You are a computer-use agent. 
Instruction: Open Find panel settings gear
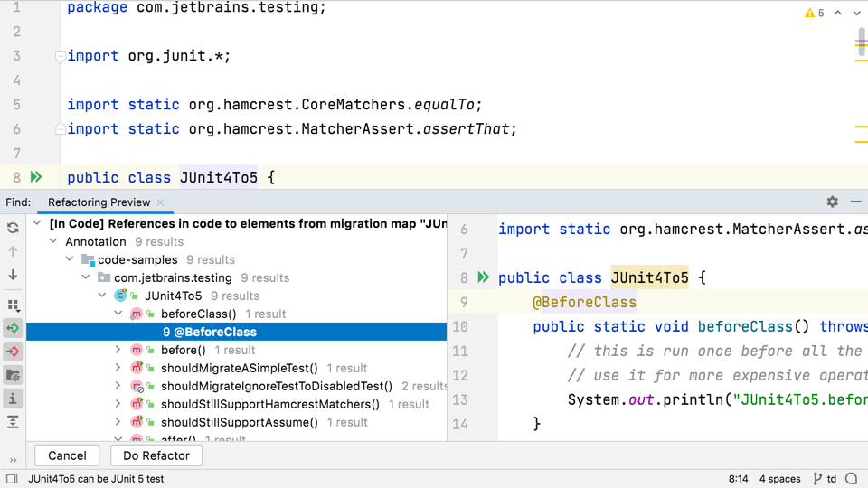[x=832, y=202]
